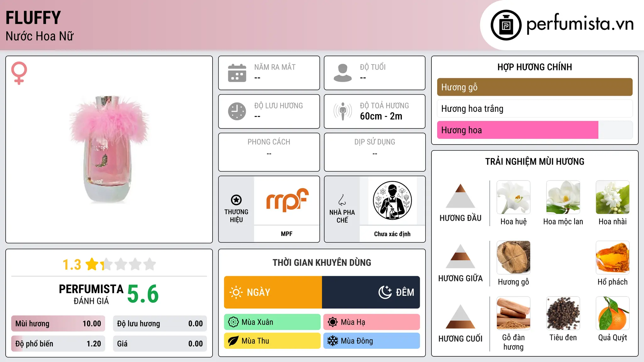Image resolution: width=644 pixels, height=362 pixels.
Task: Click the pink Hương hoa accord bar
Action: [535, 130]
